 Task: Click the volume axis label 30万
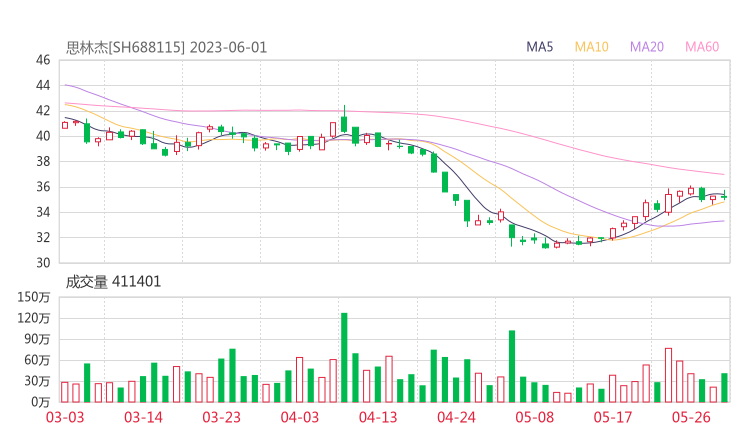[x=37, y=381]
